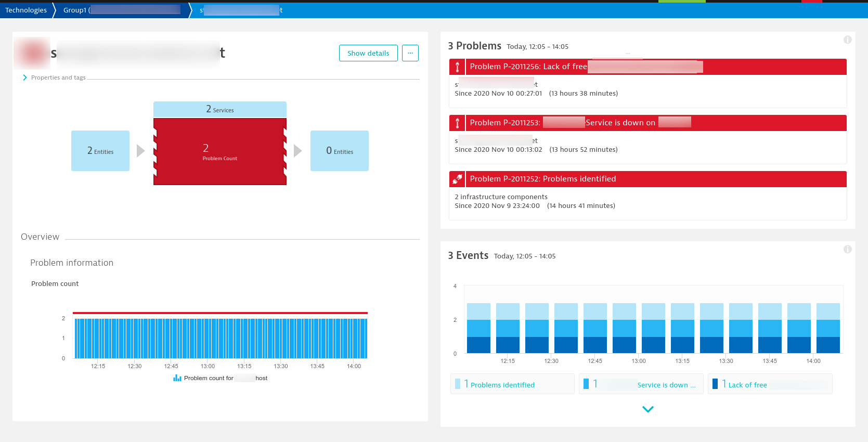Click the info icon in Problems panel
868x442 pixels.
[x=847, y=40]
